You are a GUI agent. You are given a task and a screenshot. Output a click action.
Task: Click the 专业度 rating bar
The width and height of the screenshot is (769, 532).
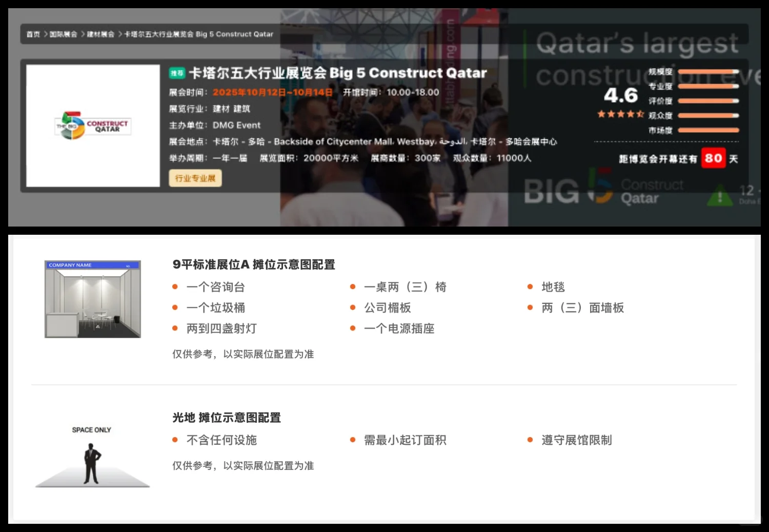709,86
